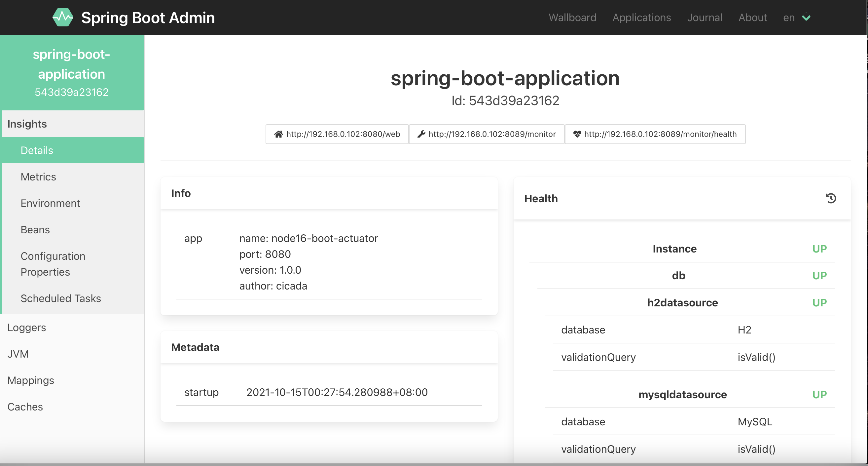Open the en language dropdown
Image resolution: width=868 pixels, height=466 pixels.
click(797, 18)
